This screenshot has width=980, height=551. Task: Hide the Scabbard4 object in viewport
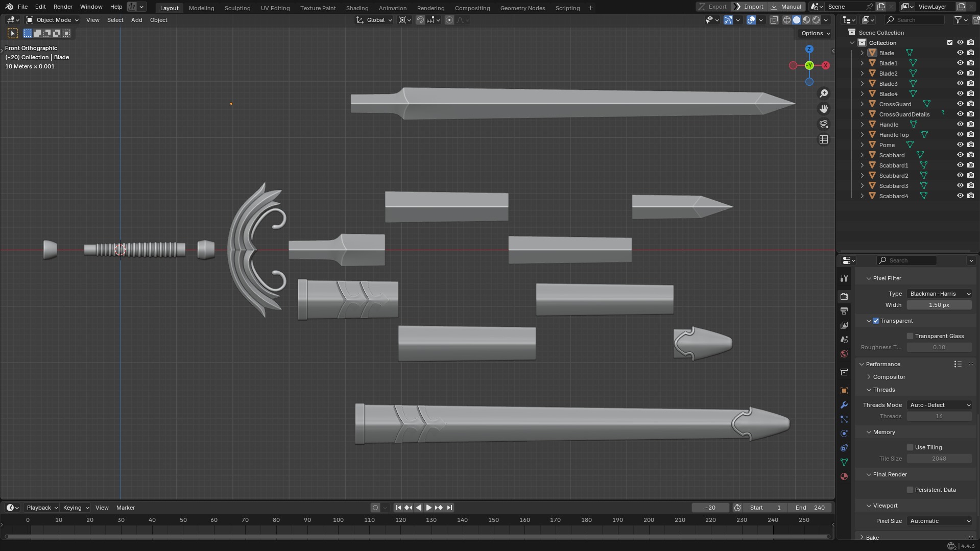pyautogui.click(x=960, y=196)
